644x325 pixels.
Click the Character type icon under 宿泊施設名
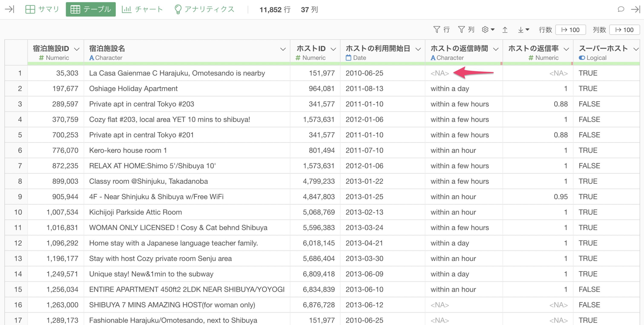pos(92,58)
